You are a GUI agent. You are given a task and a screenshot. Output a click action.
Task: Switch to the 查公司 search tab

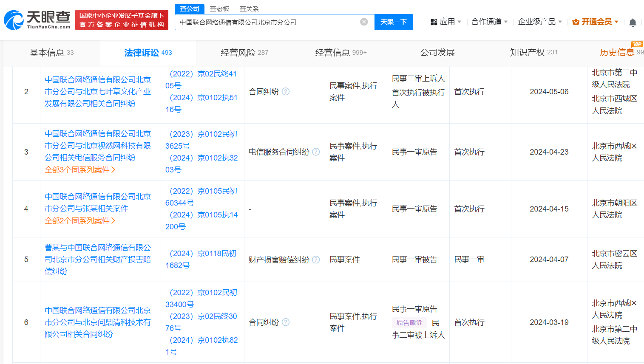tap(190, 8)
